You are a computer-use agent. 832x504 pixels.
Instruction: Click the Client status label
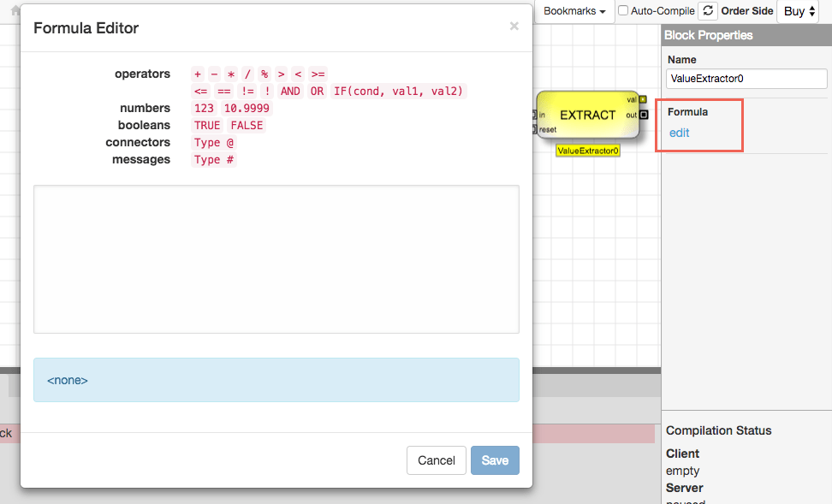(682, 454)
